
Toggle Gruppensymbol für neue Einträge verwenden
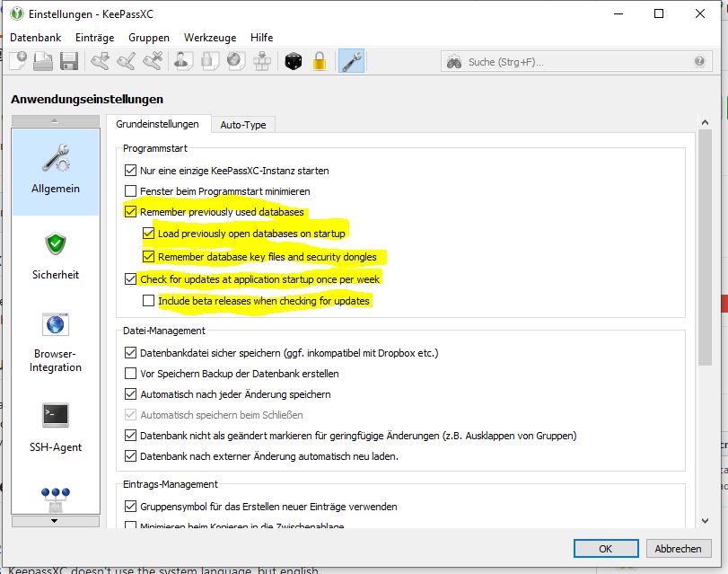point(130,507)
